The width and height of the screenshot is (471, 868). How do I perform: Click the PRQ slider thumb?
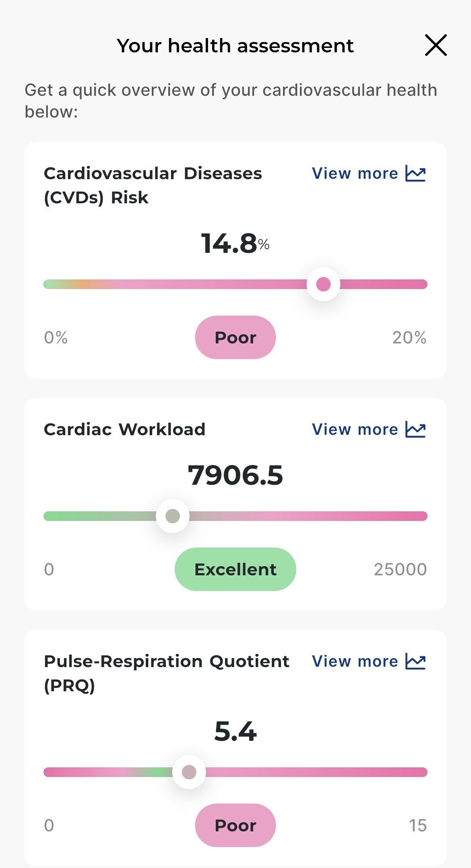pos(189,772)
